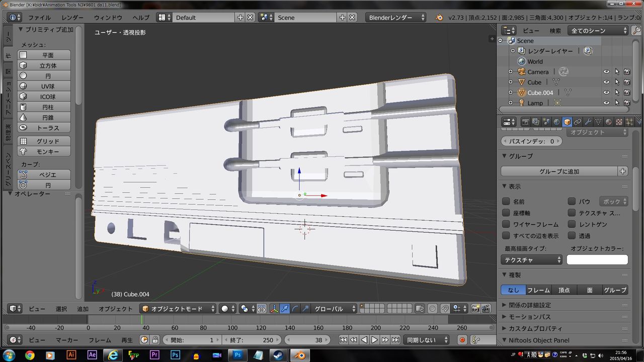Screen dimensions: 644x362
Task: Add a モンキー (monkey) mesh
Action: (44, 151)
